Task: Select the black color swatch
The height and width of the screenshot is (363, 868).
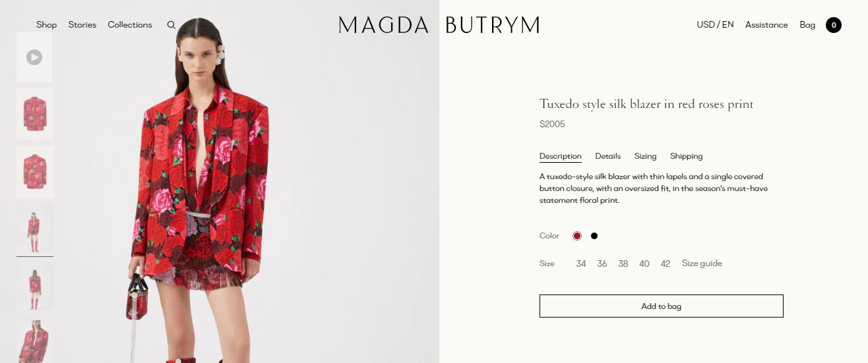Action: point(594,236)
